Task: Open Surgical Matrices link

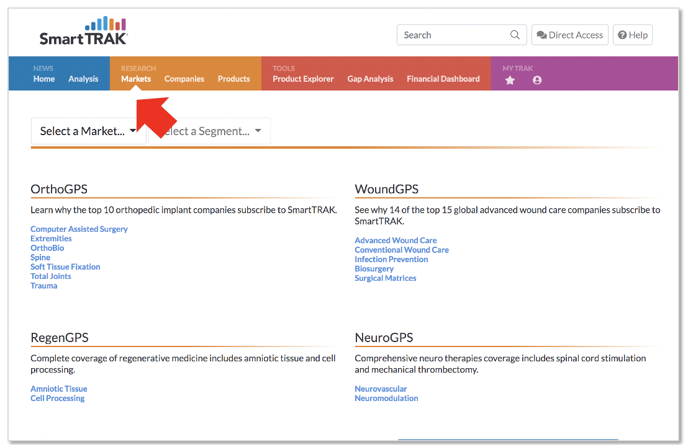Action: [386, 278]
